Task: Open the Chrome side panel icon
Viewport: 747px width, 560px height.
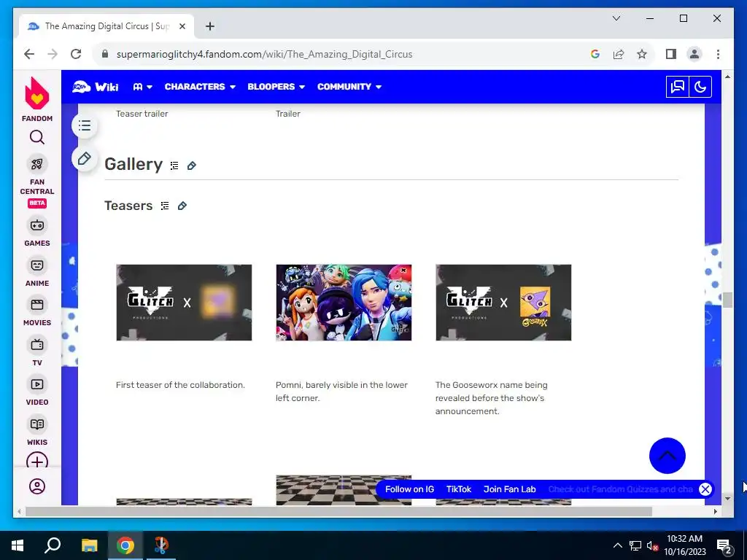Action: (671, 54)
